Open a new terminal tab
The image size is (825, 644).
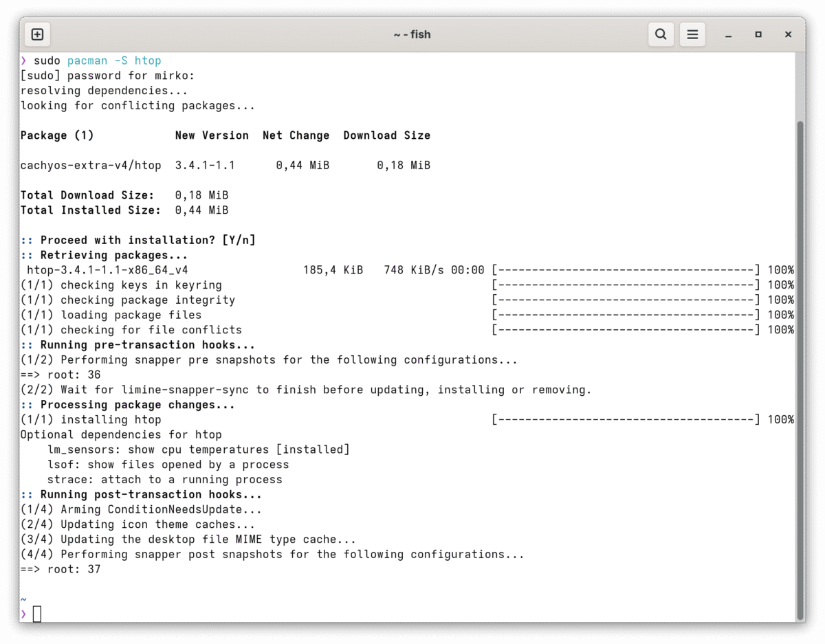[38, 34]
